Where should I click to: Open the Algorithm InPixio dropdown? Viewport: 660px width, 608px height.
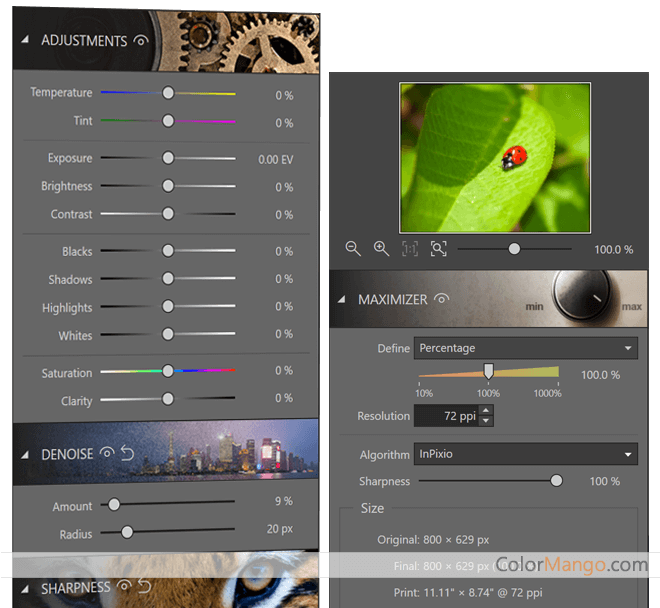[x=525, y=454]
